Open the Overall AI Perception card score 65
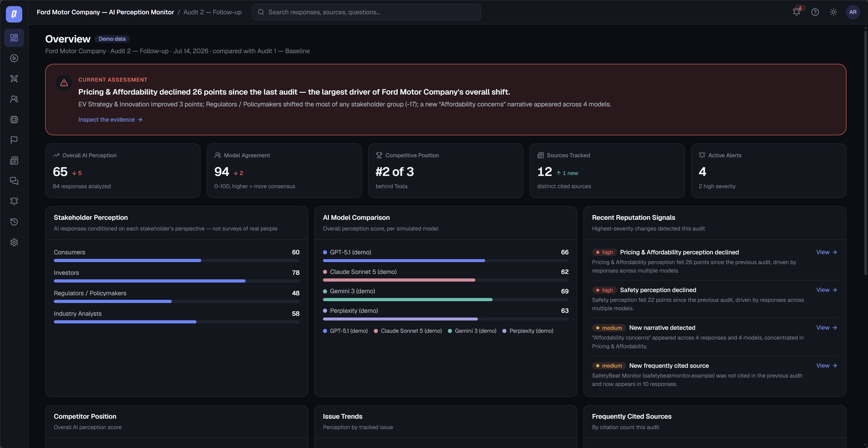 click(x=60, y=172)
